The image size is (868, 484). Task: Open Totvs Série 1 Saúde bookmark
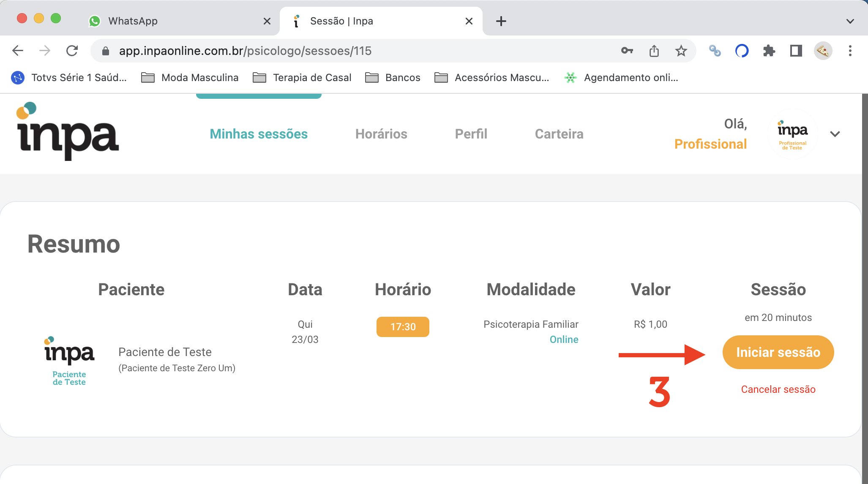(x=69, y=78)
